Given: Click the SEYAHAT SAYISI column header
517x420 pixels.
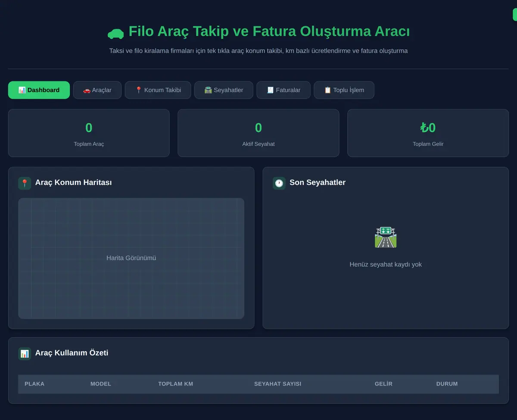Looking at the screenshot, I should coord(278,384).
